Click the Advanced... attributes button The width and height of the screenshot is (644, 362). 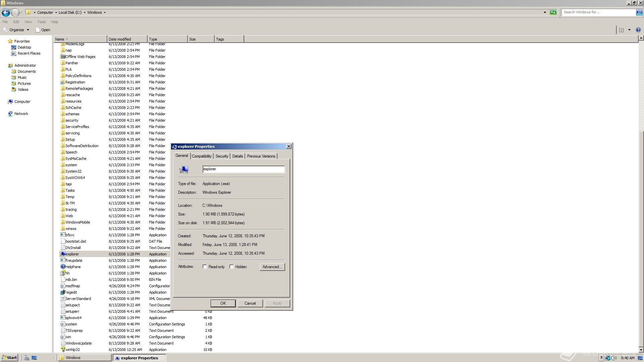click(x=272, y=267)
